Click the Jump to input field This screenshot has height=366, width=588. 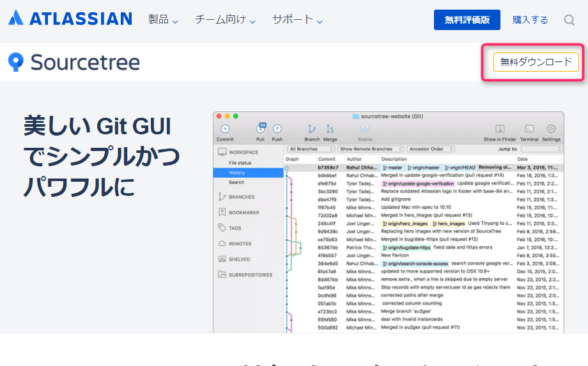[541, 149]
